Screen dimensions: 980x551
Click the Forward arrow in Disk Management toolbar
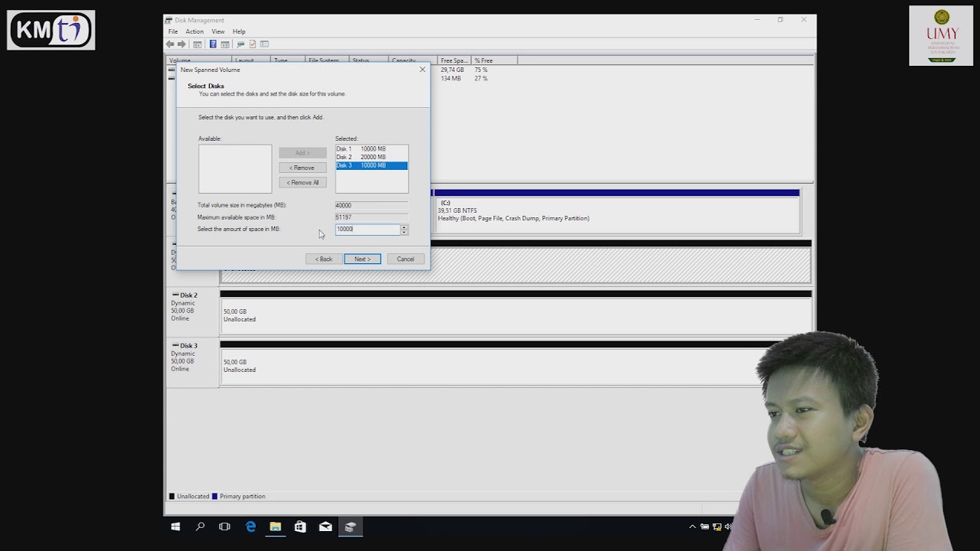pos(181,44)
